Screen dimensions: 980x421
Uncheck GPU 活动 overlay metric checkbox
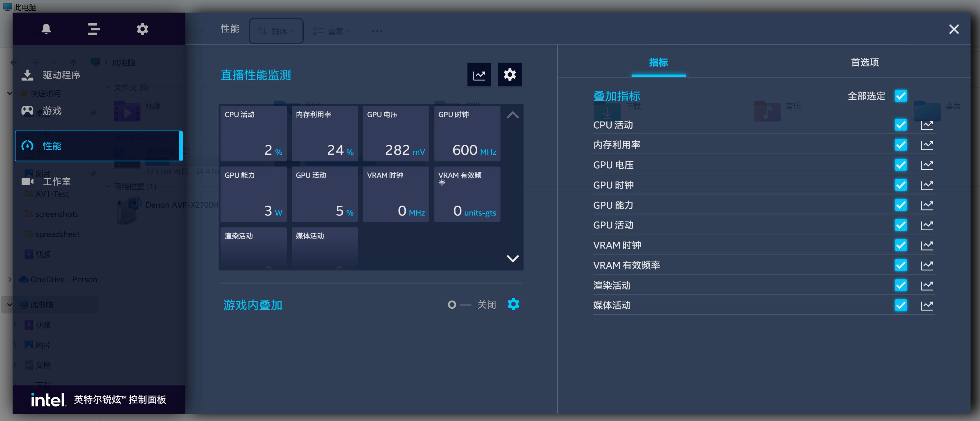pyautogui.click(x=901, y=225)
